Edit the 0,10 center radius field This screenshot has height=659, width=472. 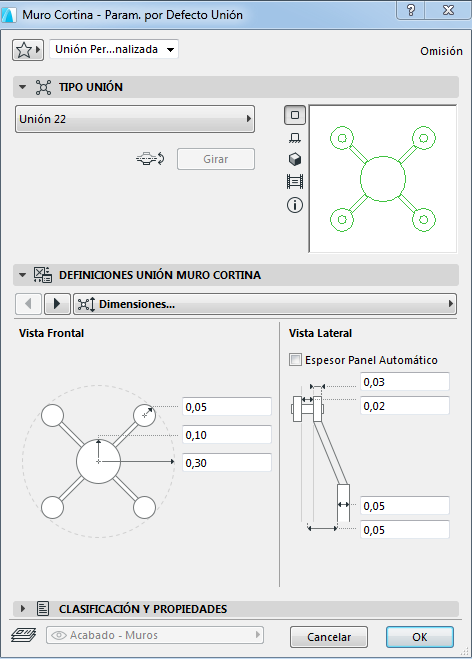(x=227, y=435)
